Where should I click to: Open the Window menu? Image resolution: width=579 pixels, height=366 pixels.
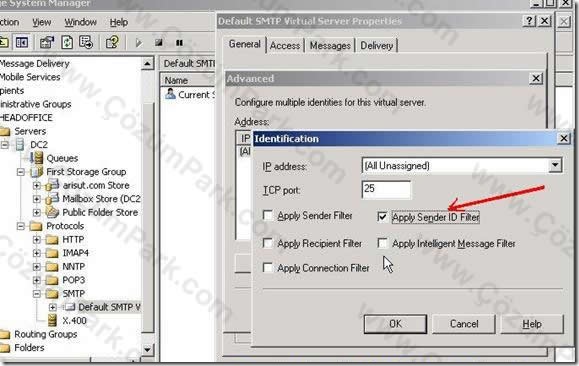coord(80,22)
